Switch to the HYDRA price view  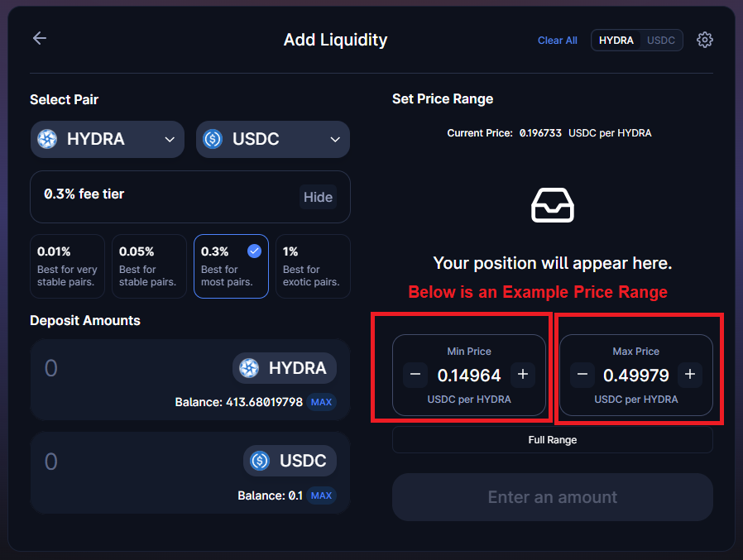pos(616,39)
